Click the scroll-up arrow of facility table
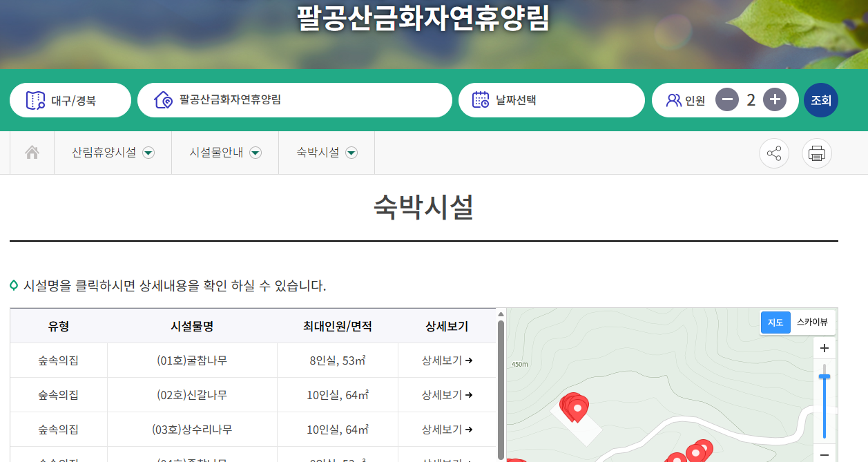 pos(501,314)
